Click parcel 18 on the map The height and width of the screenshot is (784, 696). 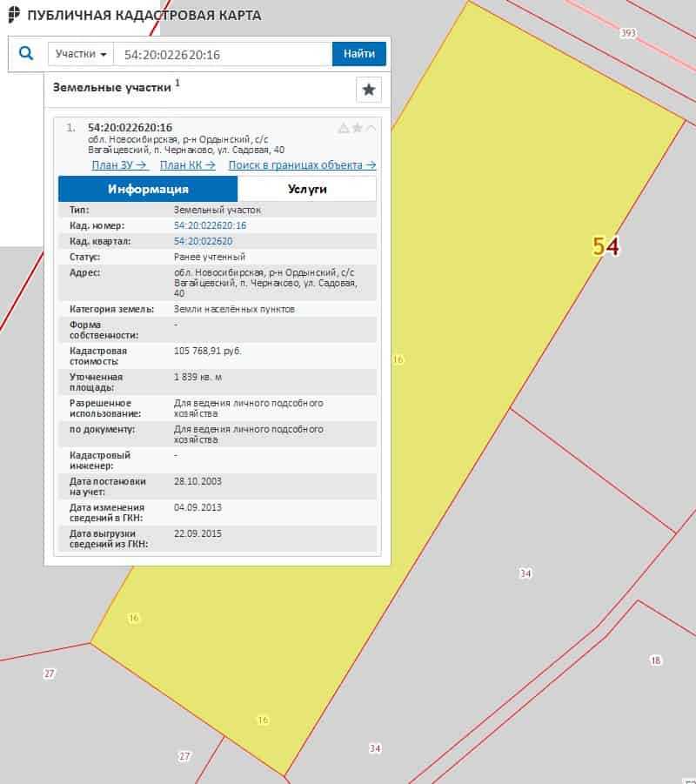coord(656,660)
